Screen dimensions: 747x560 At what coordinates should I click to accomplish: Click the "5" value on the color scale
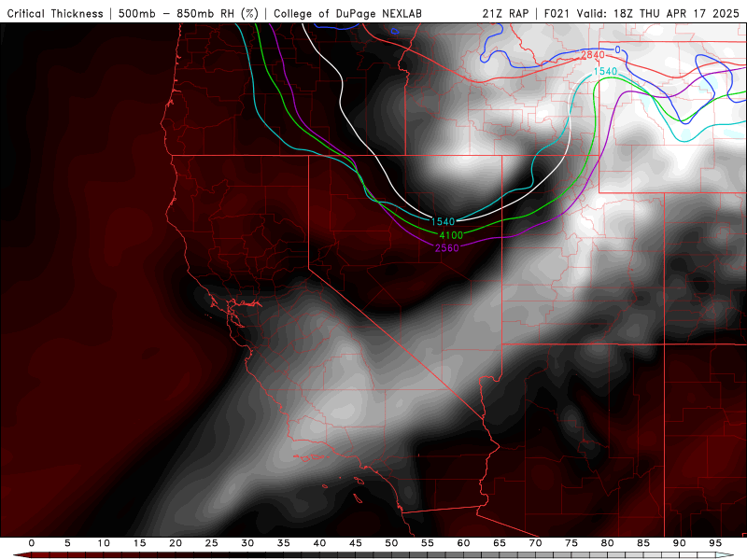(x=67, y=543)
